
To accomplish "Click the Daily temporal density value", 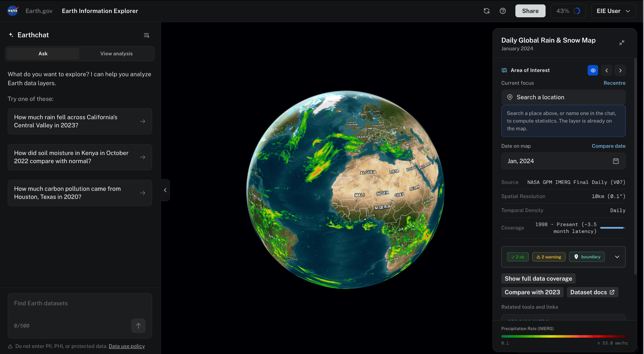I will point(618,211).
